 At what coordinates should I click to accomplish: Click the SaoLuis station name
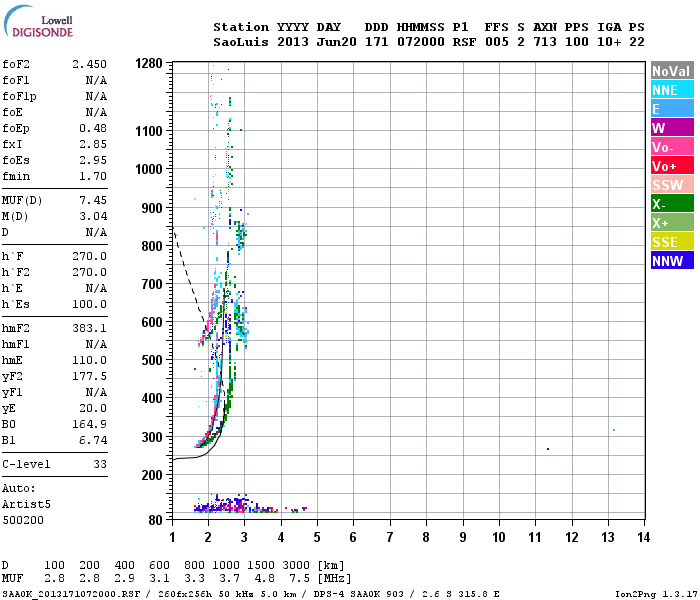pos(241,42)
